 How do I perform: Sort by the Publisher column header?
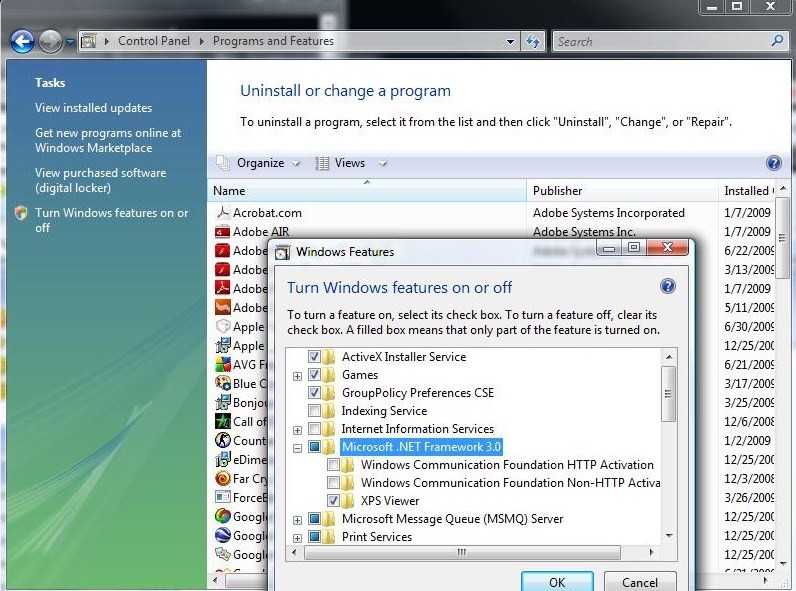(622, 191)
